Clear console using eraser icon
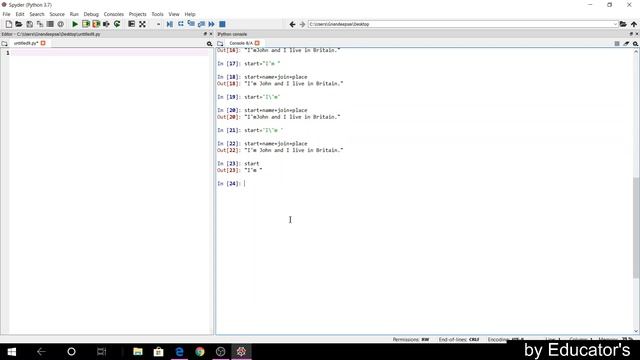The width and height of the screenshot is (640, 360). (x=626, y=44)
